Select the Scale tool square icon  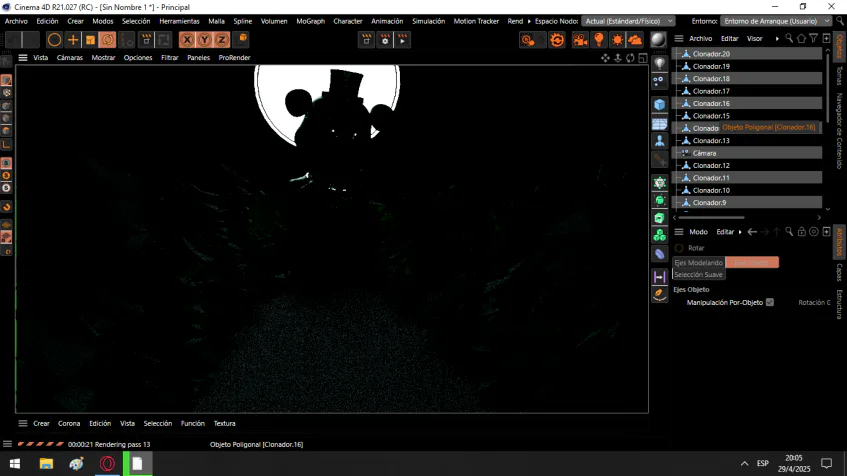click(90, 39)
